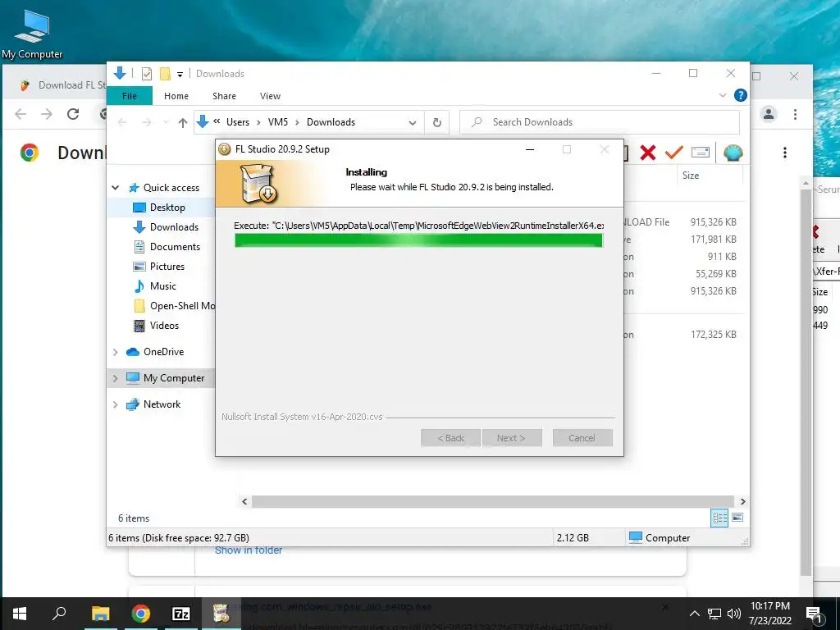Click the Properties checkmark quick access icon
The height and width of the screenshot is (630, 840).
point(146,74)
